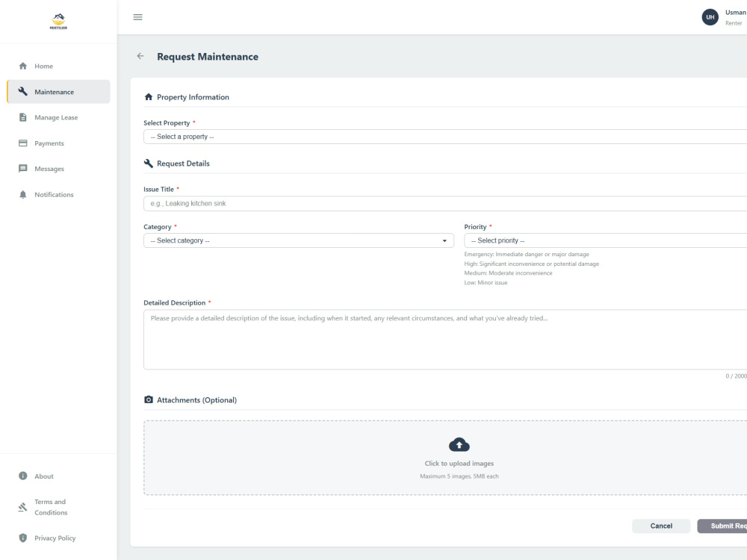This screenshot has width=747, height=560.
Task: Click the Usman username in header
Action: [736, 13]
